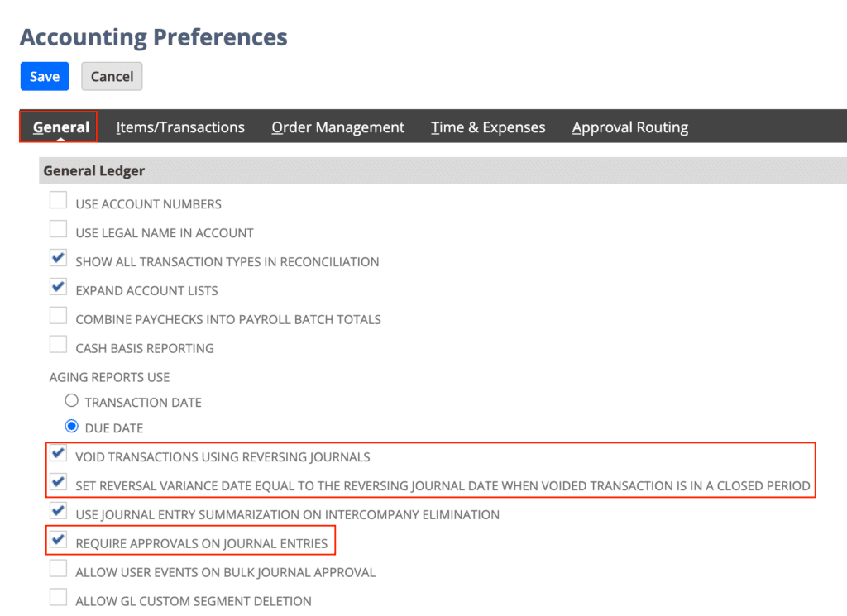Select the Due Date radio option
Image resolution: width=847 pixels, height=616 pixels.
click(71, 427)
